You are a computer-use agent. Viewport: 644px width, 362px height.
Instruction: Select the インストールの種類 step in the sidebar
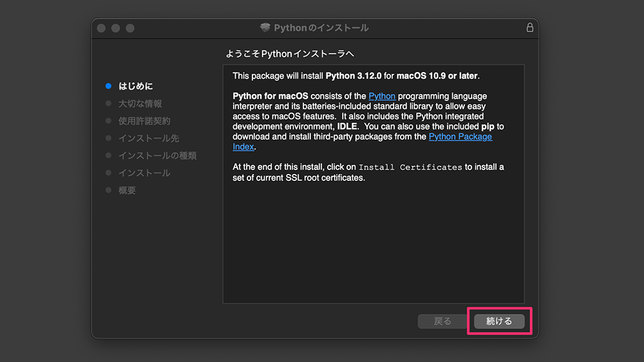click(157, 155)
